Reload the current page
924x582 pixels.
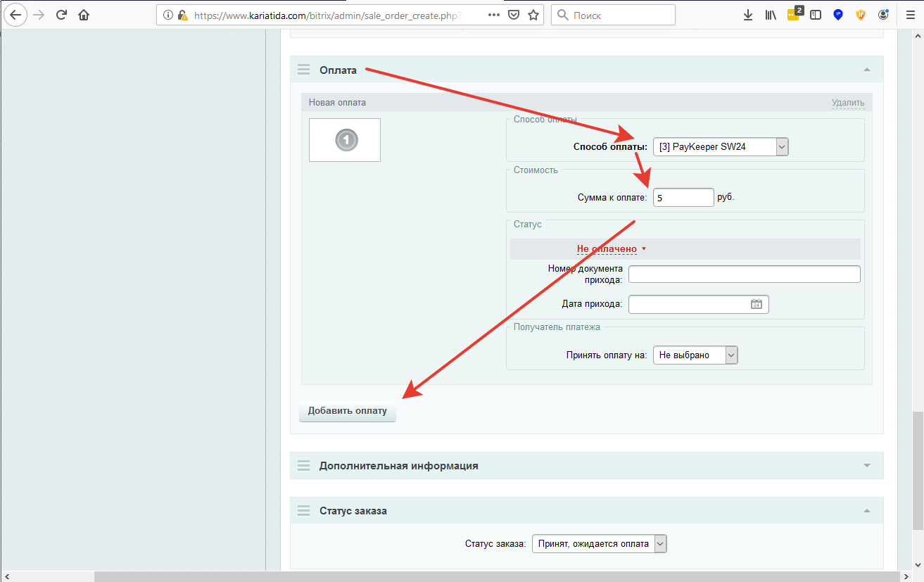coord(61,15)
